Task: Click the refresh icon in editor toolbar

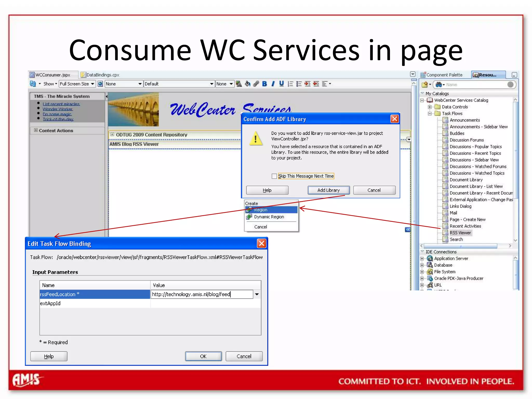Action: (33, 84)
